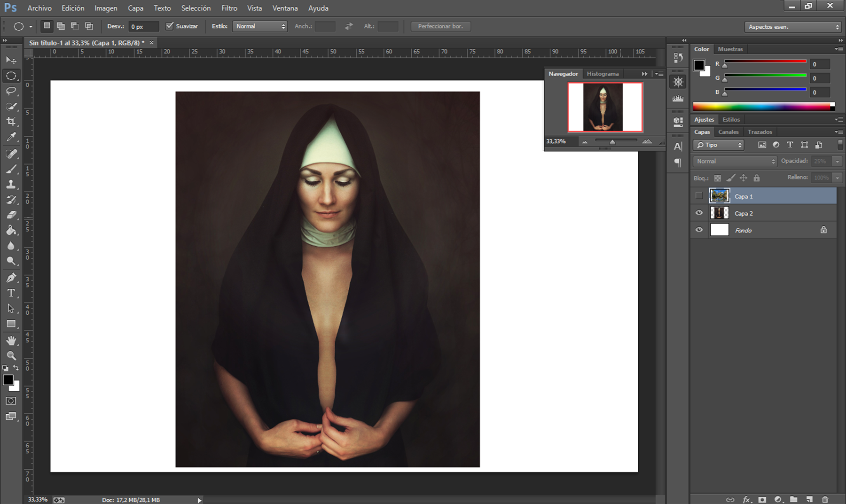The image size is (846, 504).
Task: Select the Blur tool
Action: click(11, 246)
